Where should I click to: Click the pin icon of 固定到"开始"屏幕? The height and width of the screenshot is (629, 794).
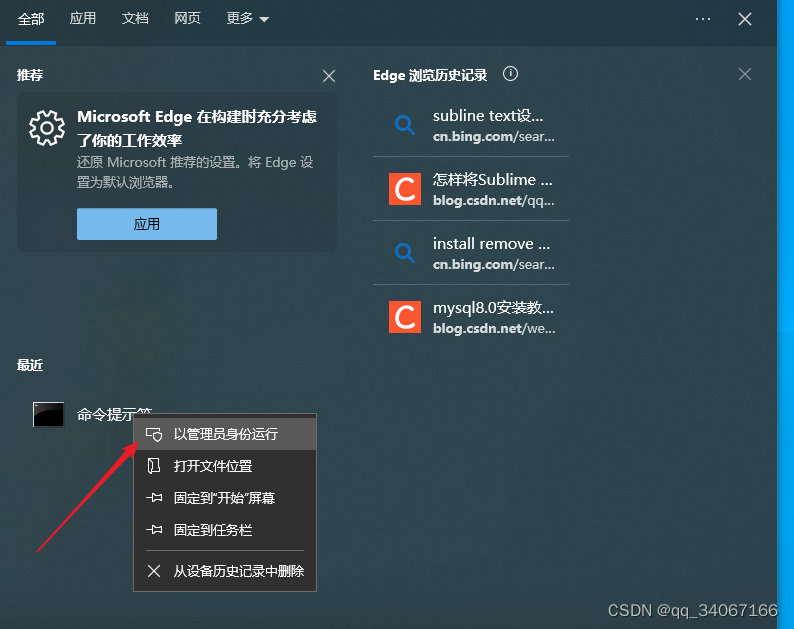(154, 498)
